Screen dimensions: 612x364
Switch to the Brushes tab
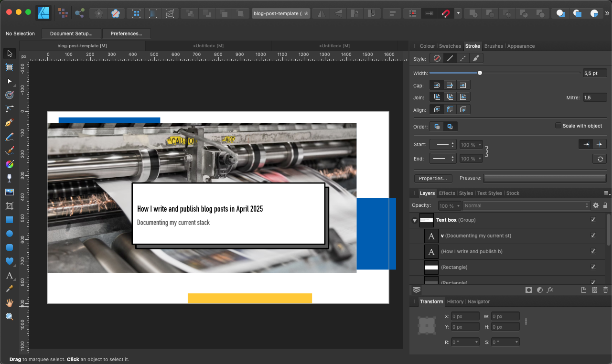click(494, 46)
